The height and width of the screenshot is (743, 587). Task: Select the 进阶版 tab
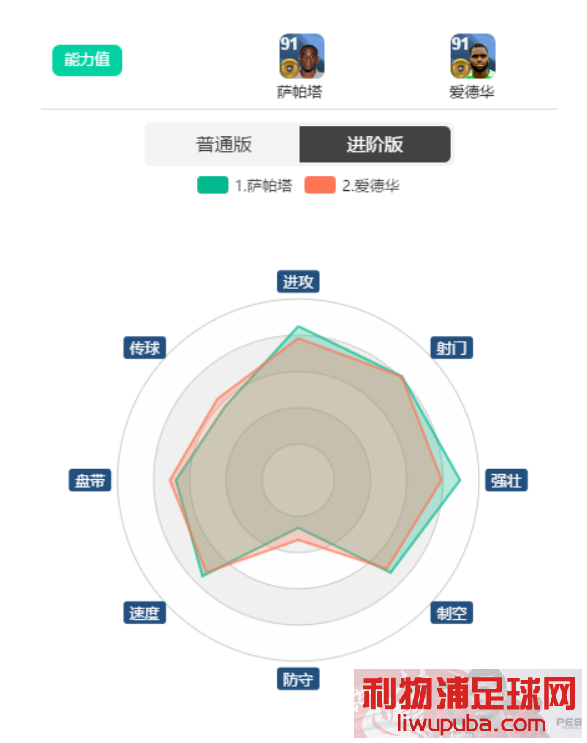click(375, 145)
